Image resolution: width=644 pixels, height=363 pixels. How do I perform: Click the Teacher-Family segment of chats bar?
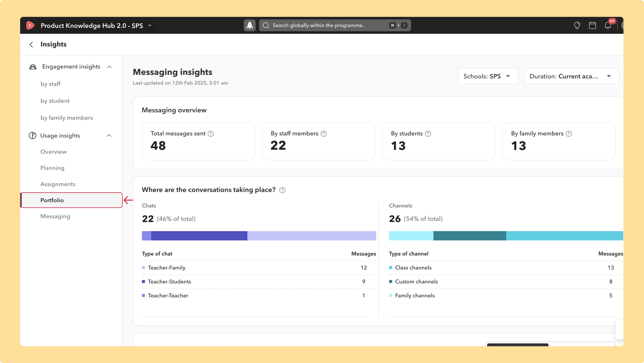coord(312,236)
